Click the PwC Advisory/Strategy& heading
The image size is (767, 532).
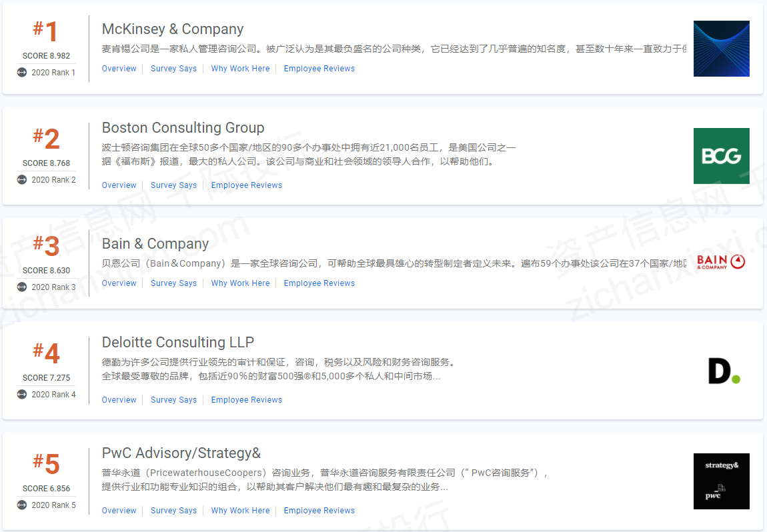coord(181,453)
